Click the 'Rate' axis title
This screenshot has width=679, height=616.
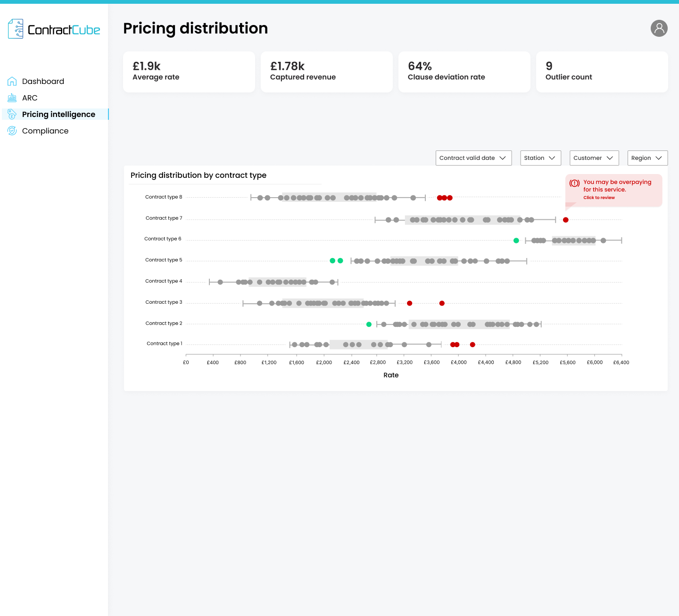[x=391, y=375]
